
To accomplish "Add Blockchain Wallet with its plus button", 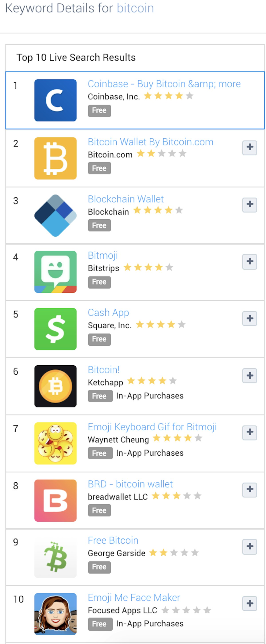I will pyautogui.click(x=249, y=205).
